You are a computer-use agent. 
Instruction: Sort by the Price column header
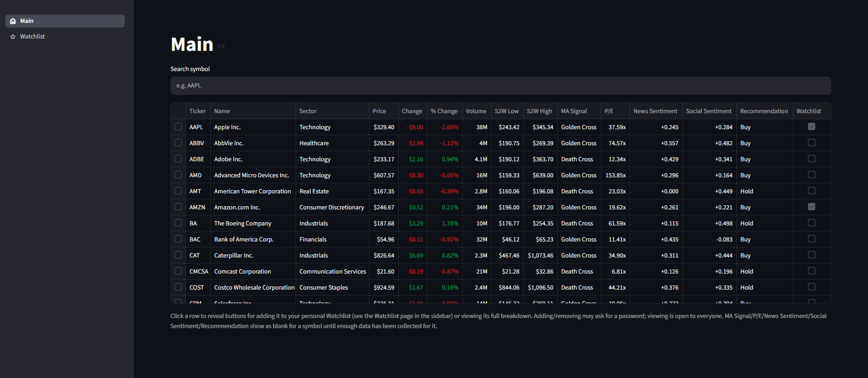point(384,111)
